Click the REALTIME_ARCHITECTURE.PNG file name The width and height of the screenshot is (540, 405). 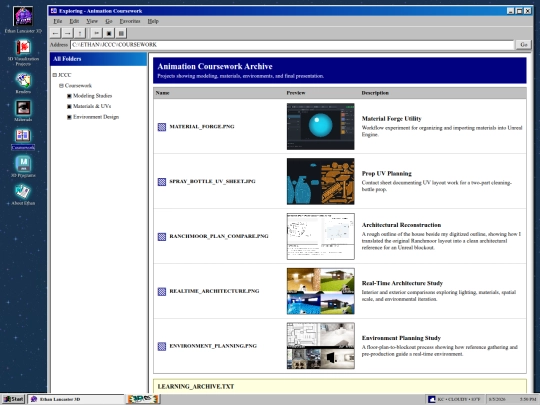pos(214,291)
